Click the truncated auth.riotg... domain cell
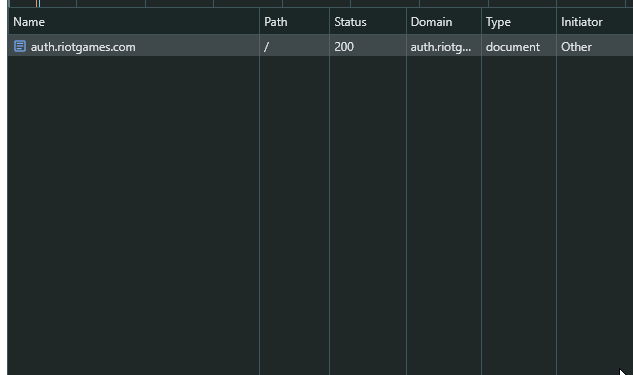Screen dimensions: 633x375 [444, 47]
